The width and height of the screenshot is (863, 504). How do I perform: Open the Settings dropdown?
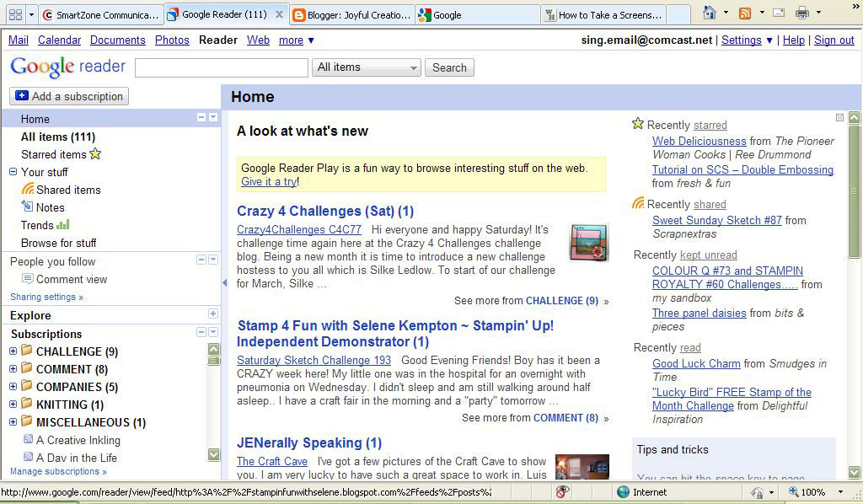click(747, 40)
